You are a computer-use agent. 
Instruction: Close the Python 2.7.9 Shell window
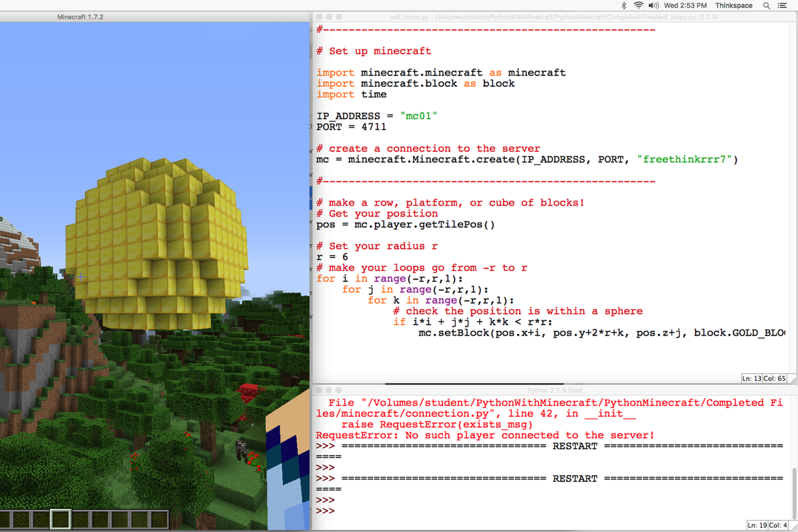point(319,390)
